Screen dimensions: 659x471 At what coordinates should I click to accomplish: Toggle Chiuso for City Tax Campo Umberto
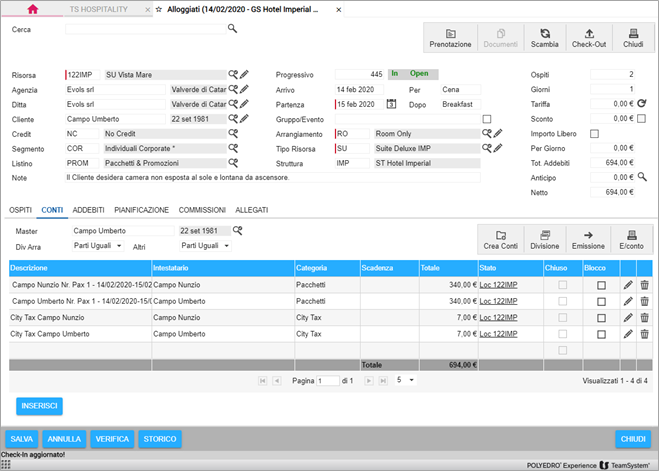pos(562,334)
